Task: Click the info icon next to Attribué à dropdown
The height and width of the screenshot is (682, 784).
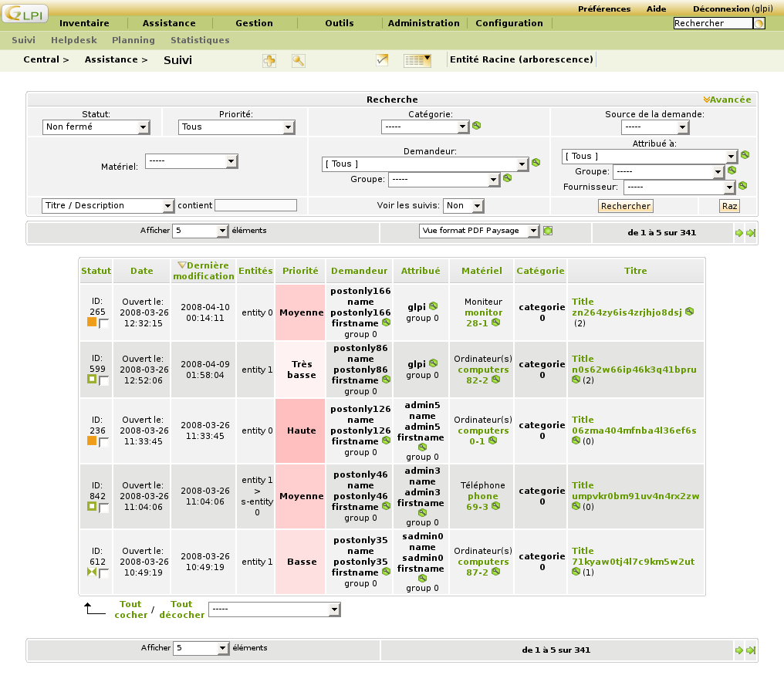Action: (x=745, y=155)
